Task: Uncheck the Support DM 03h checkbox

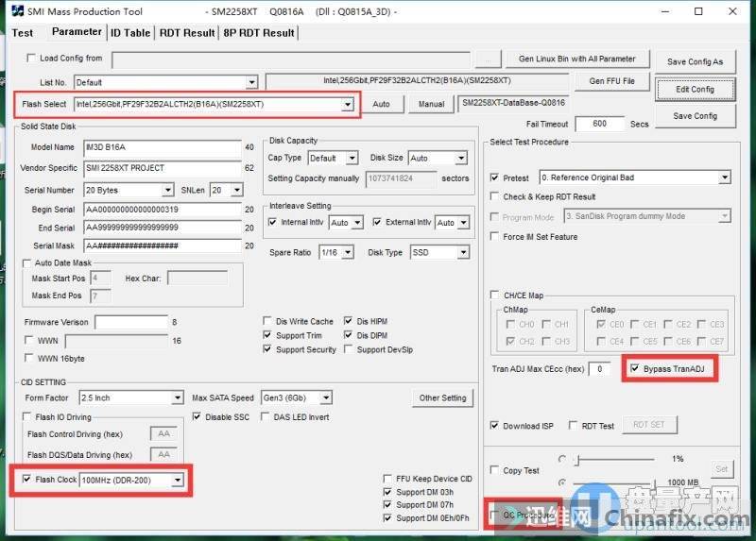Action: (387, 492)
